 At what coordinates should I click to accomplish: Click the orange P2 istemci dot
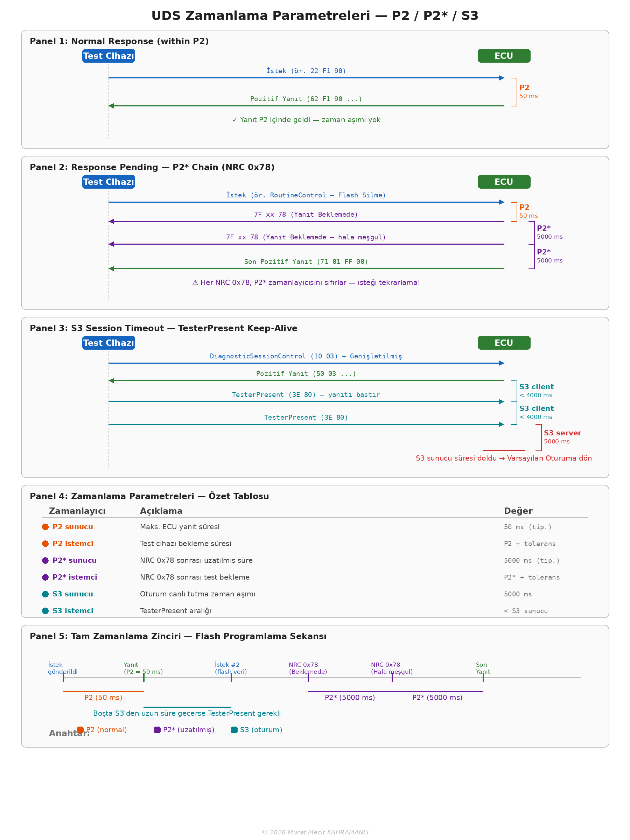[45, 544]
